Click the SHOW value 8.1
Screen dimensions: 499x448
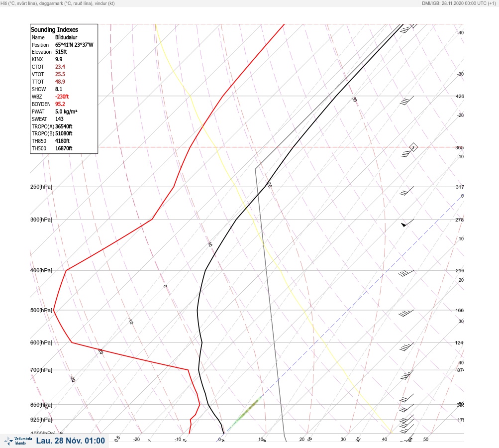[x=59, y=89]
